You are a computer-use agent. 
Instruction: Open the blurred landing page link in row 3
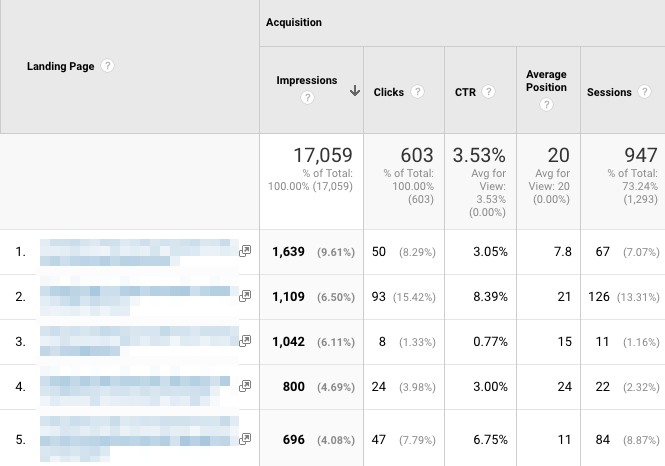coord(139,341)
